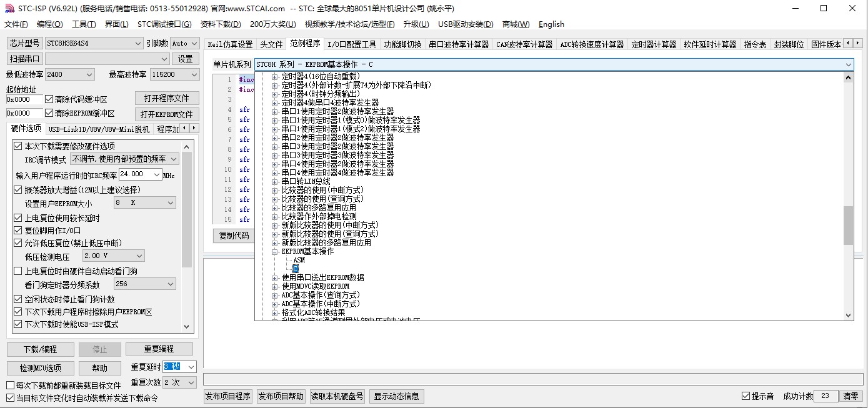Image resolution: width=868 pixels, height=408 pixels.
Task: Open the 低压检测电压 2.00 V dropdown
Action: click(113, 256)
